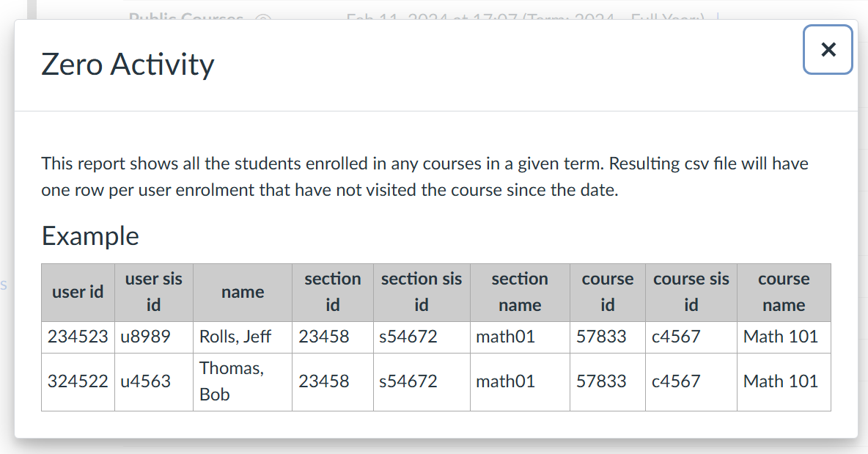Click the 'section name' column header
This screenshot has height=454, width=868.
520,292
